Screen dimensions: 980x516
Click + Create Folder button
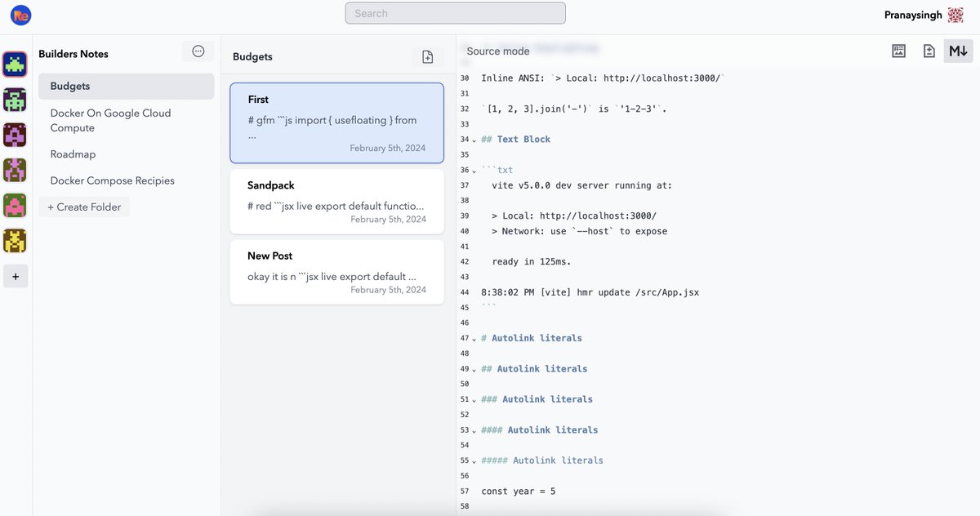(x=84, y=207)
